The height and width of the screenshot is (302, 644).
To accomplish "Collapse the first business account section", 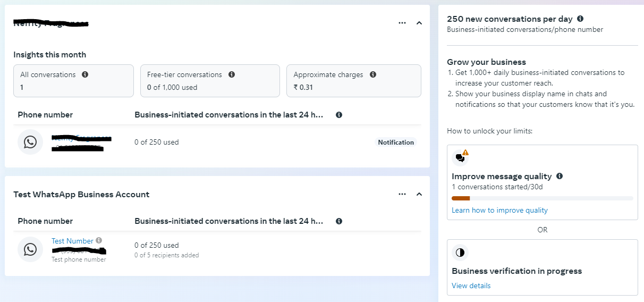I will [x=419, y=23].
